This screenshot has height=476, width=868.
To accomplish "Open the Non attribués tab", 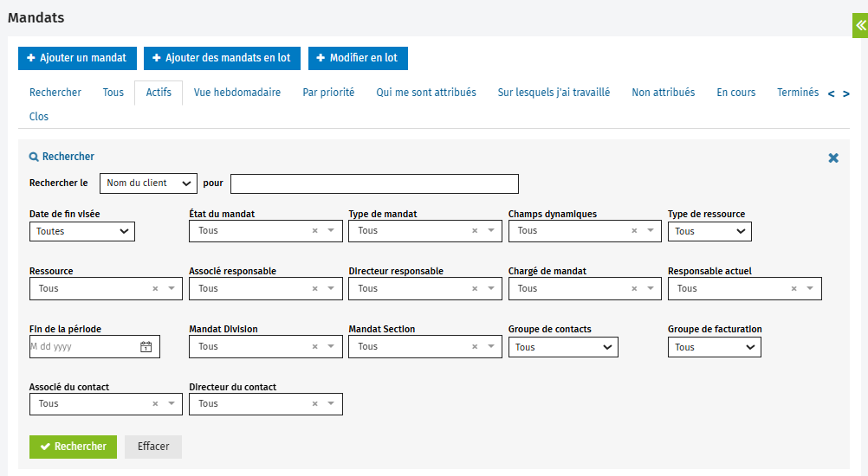I will point(663,93).
